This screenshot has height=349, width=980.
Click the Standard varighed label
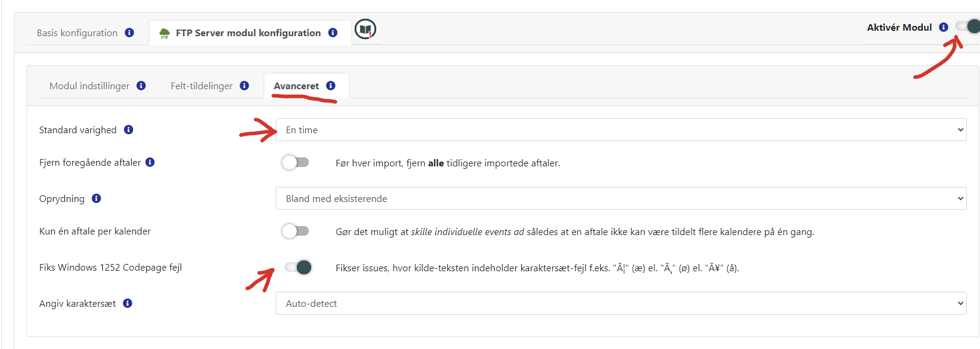[x=78, y=130]
